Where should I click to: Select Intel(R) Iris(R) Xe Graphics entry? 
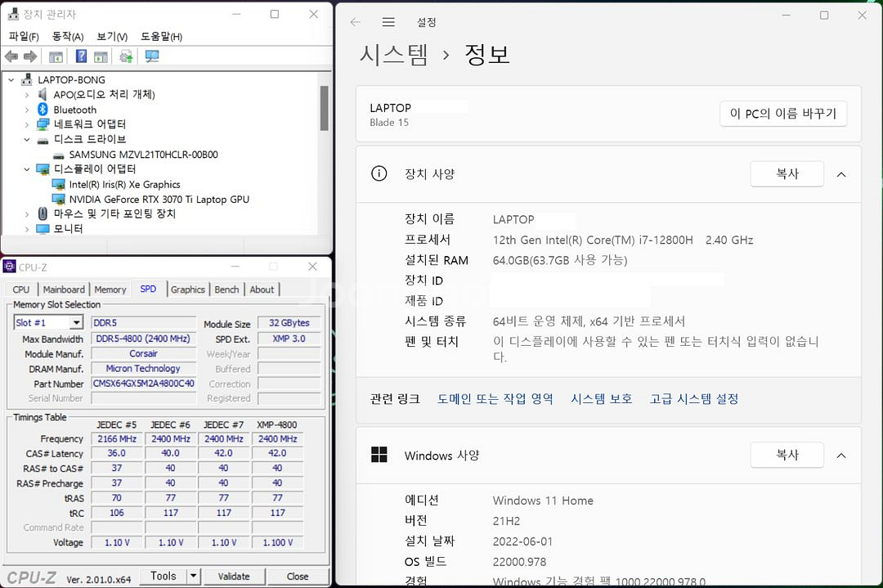[124, 184]
